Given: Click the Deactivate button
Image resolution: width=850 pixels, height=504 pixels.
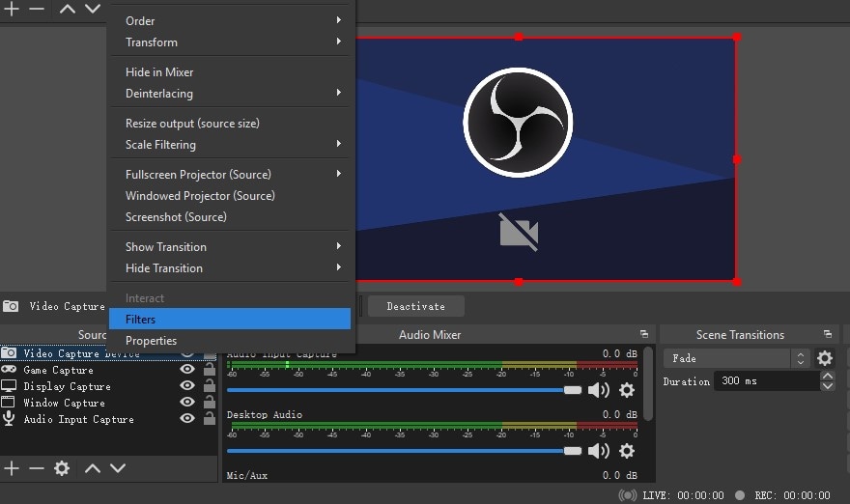Looking at the screenshot, I should (x=415, y=306).
